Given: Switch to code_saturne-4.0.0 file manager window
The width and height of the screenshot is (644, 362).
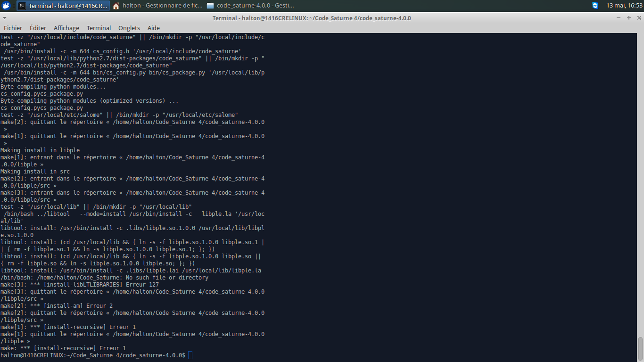Looking at the screenshot, I should [x=255, y=6].
